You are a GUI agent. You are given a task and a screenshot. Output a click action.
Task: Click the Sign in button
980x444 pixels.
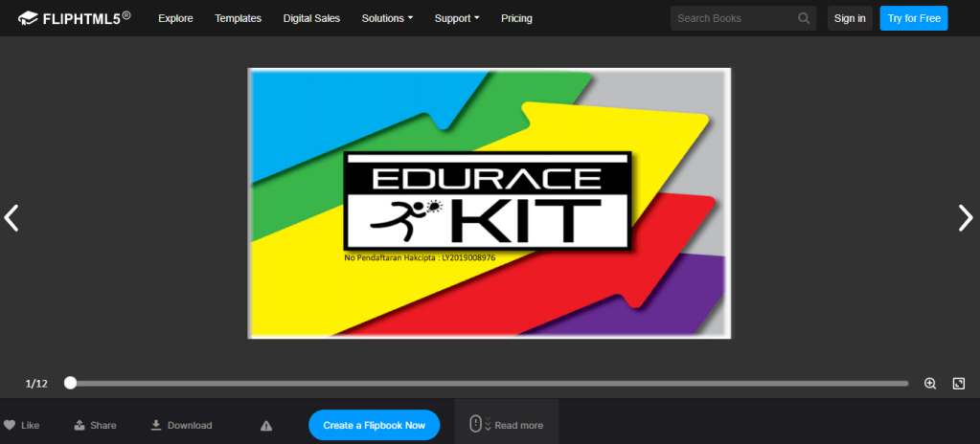pos(850,18)
